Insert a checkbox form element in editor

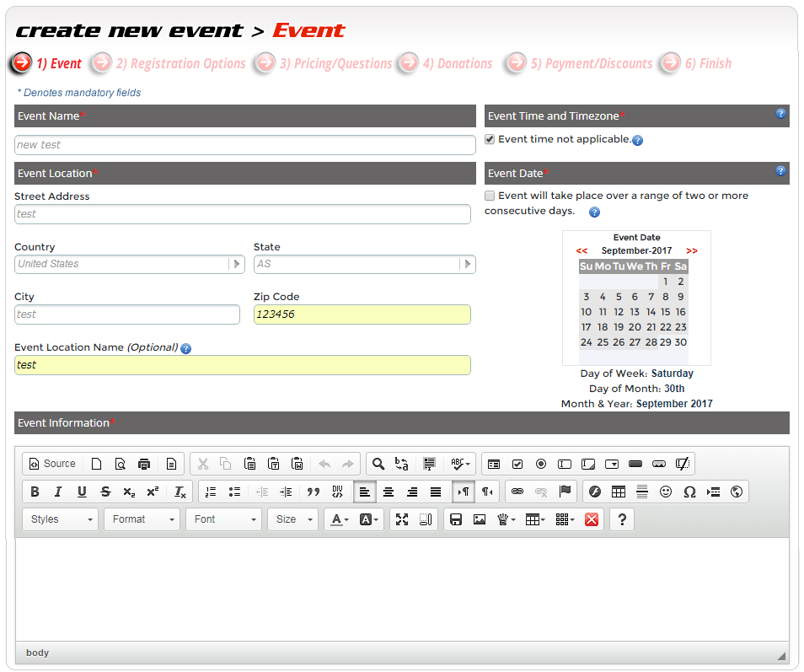(517, 464)
